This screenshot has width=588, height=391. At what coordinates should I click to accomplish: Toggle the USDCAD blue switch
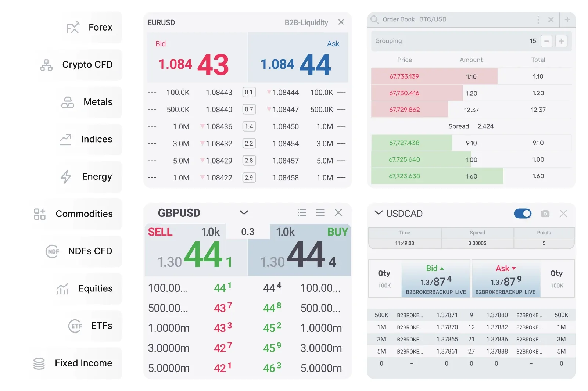(x=523, y=214)
